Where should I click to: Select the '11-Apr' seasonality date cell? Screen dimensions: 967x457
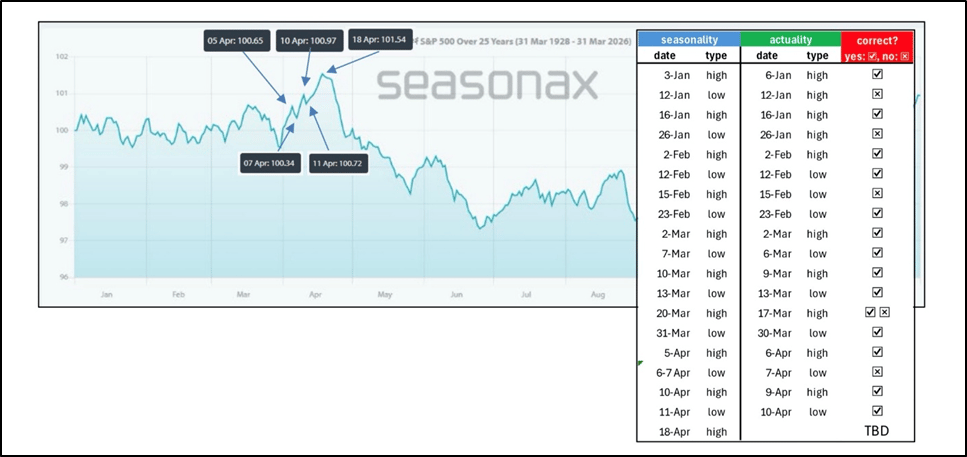tap(677, 412)
